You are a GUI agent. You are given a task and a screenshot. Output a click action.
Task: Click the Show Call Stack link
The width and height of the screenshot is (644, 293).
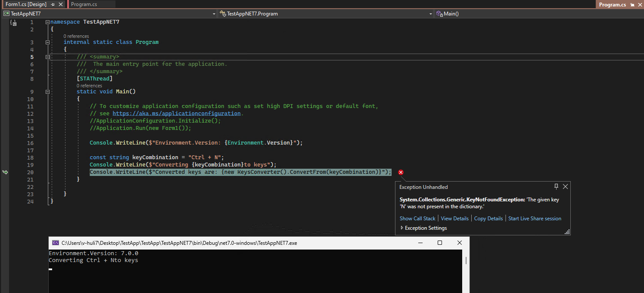tap(417, 218)
